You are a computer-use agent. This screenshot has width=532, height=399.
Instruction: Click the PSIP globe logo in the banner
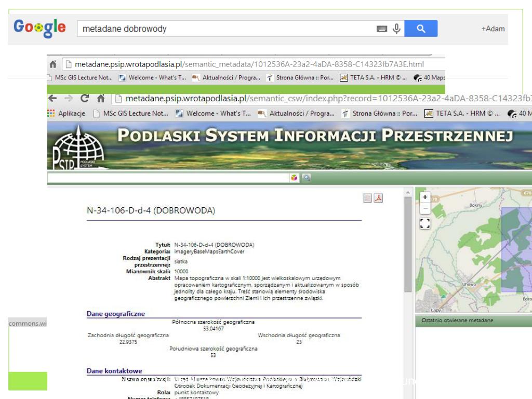coord(78,148)
